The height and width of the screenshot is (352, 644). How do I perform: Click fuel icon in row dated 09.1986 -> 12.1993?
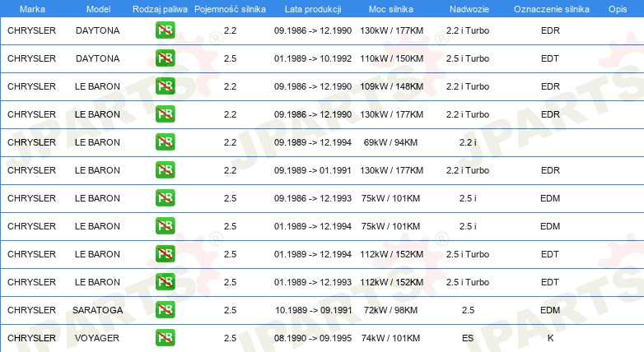click(165, 197)
